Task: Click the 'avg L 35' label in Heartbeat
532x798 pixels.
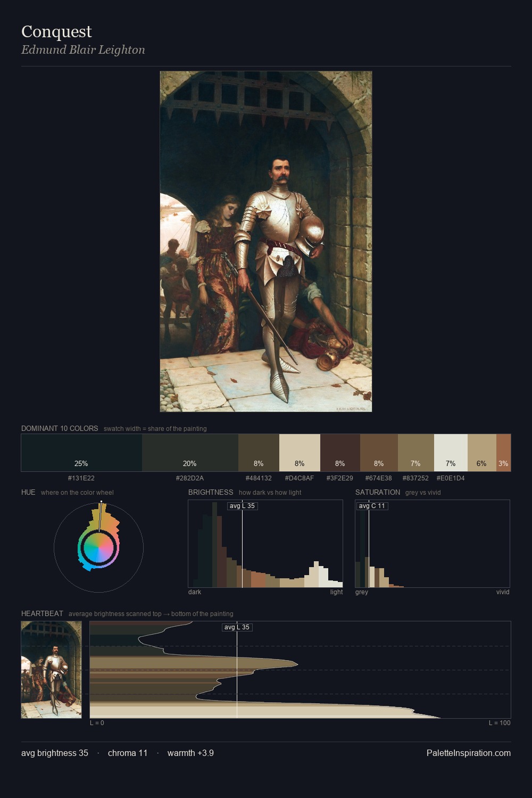Action: 237,627
